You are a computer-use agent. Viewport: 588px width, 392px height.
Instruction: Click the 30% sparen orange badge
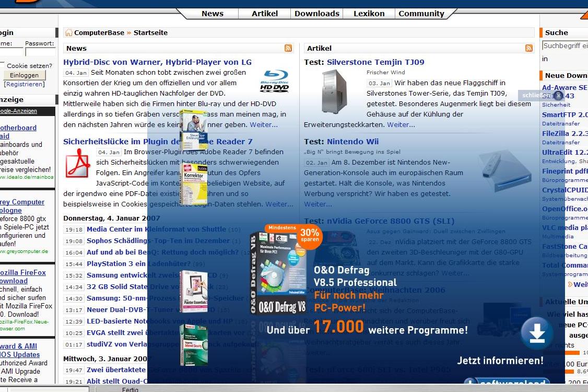pyautogui.click(x=310, y=235)
